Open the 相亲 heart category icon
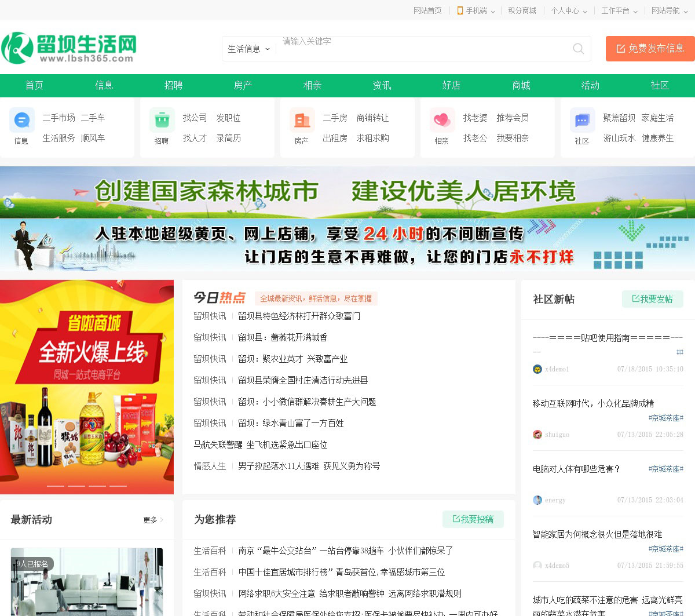The image size is (695, 616). (442, 120)
